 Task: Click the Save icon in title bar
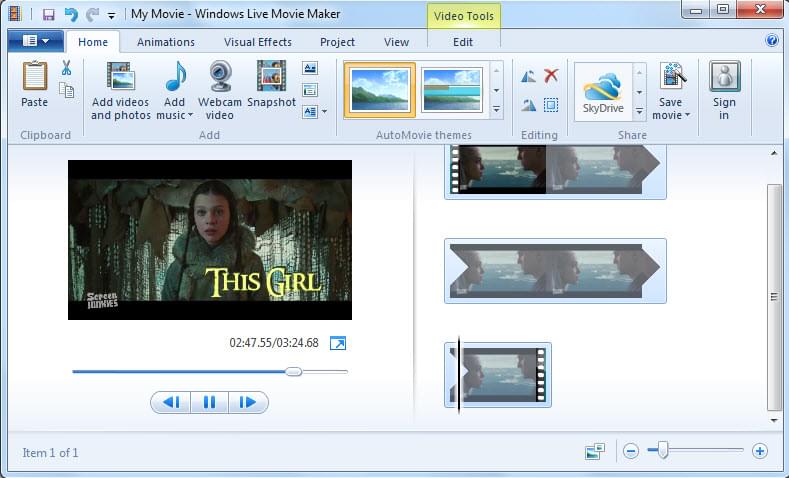[x=48, y=14]
